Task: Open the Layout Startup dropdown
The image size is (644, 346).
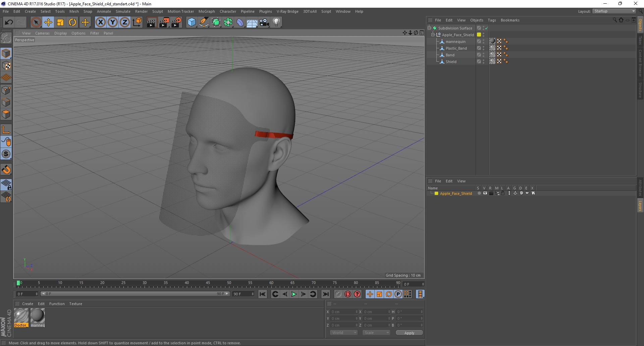Action: [614, 11]
